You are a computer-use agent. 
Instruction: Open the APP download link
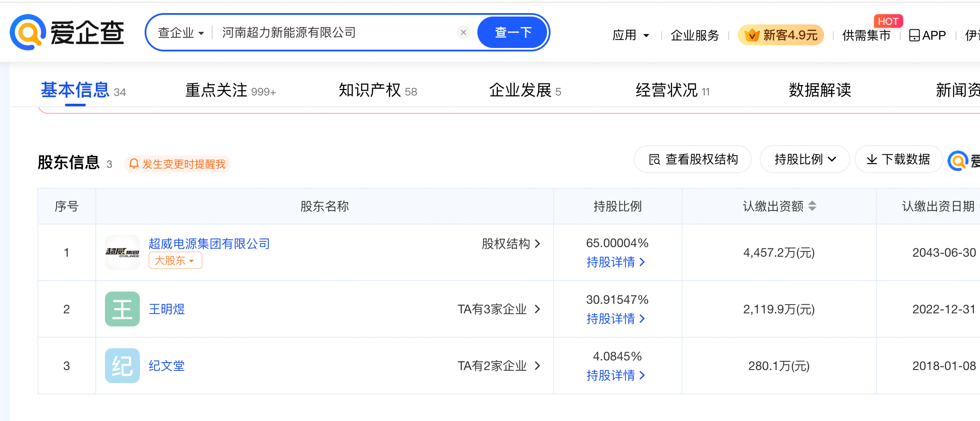927,35
